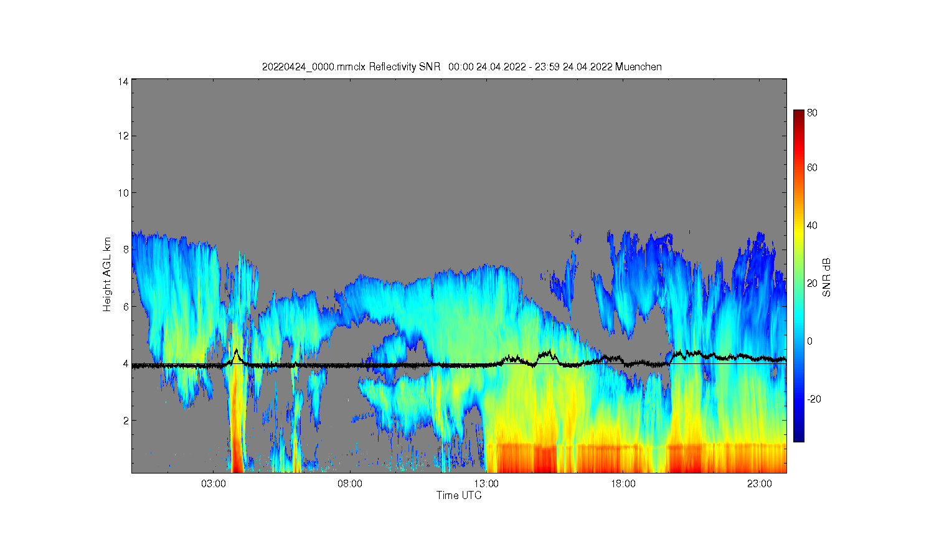
Task: Click the height tick label 8
Action: (126, 250)
